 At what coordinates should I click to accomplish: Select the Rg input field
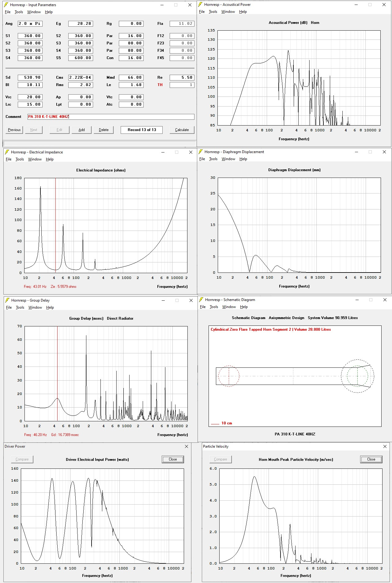pyautogui.click(x=131, y=24)
